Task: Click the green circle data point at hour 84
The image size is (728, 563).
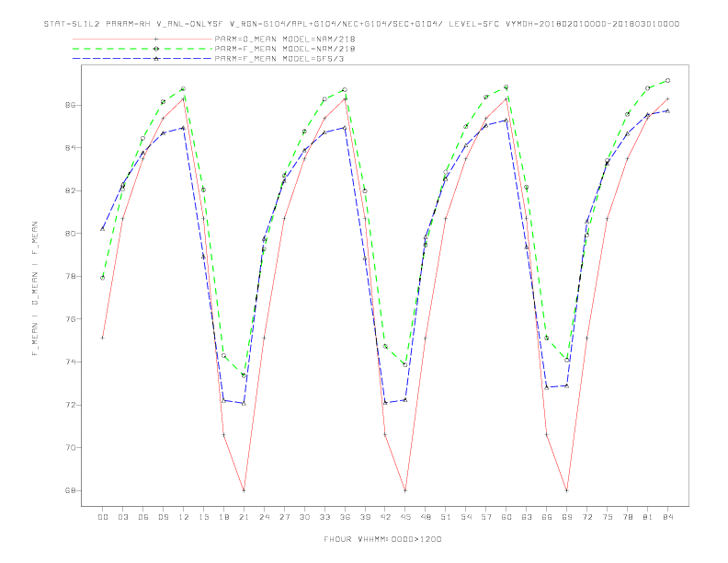Action: (x=667, y=80)
